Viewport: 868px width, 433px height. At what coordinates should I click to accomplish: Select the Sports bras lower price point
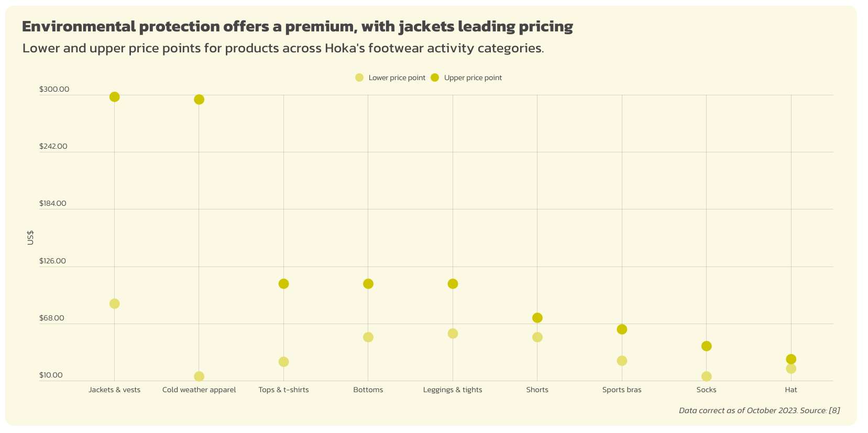coord(622,361)
